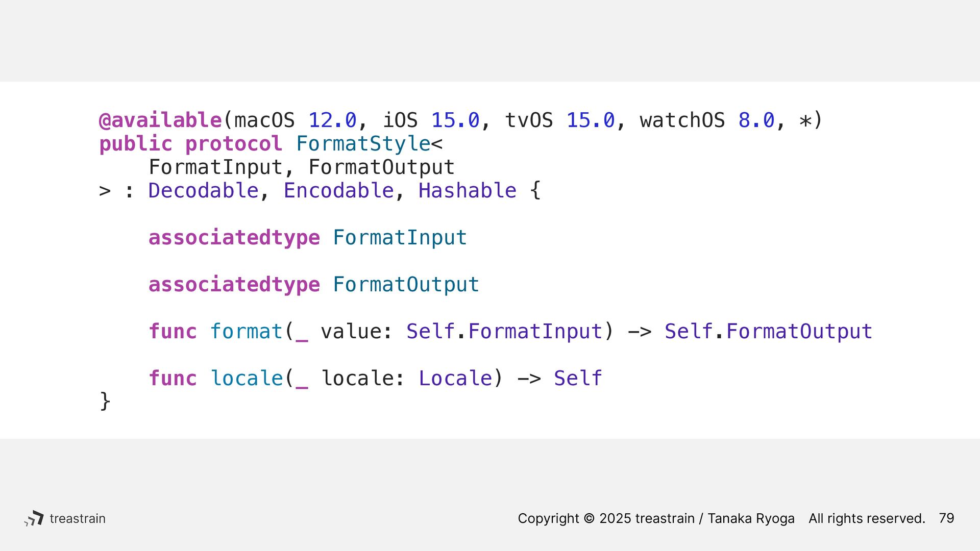Click the treastrain logo icon
Image resolution: width=980 pixels, height=551 pixels.
[34, 518]
